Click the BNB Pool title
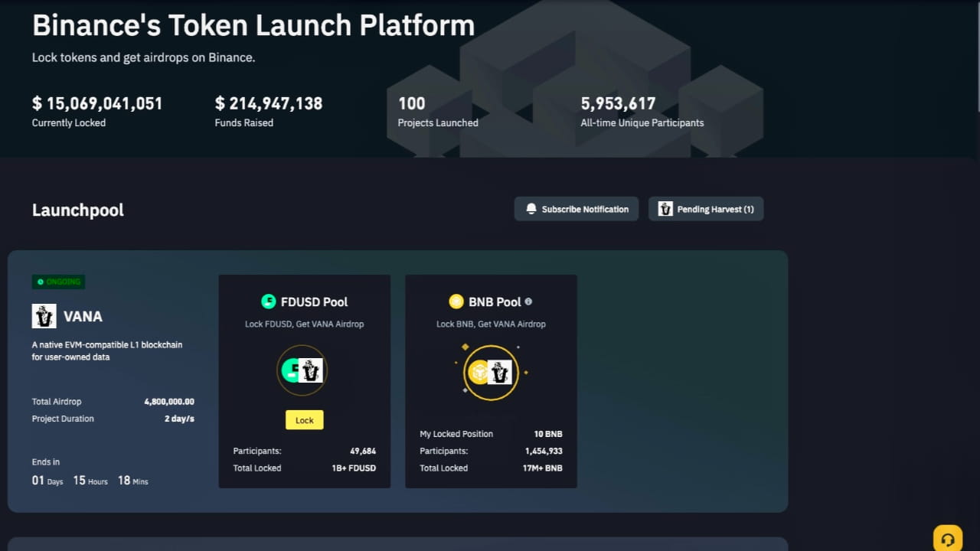The width and height of the screenshot is (980, 551). coord(495,302)
